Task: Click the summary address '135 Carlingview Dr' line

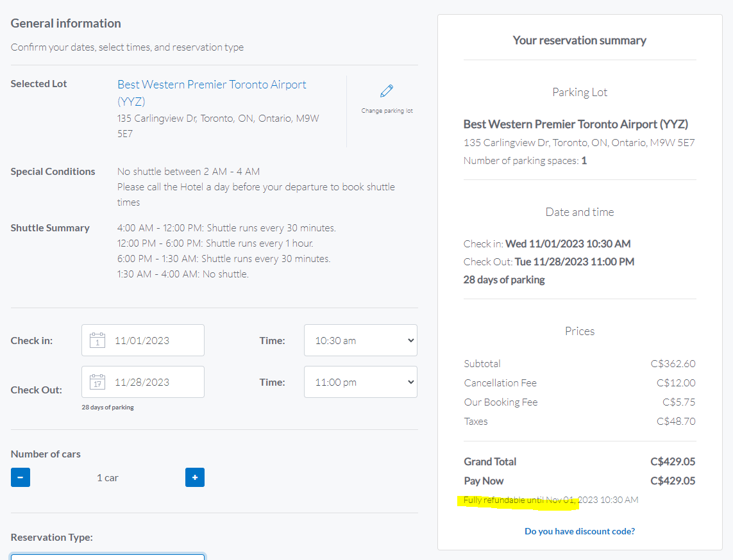Action: 579,143
